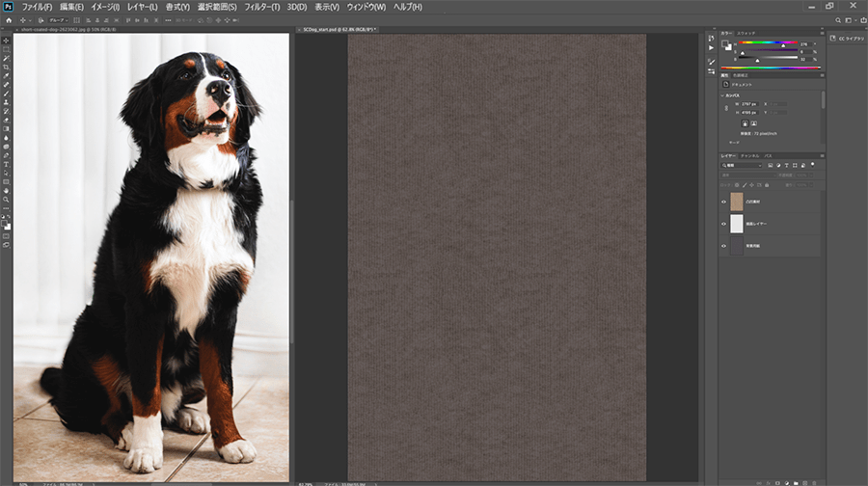Open the CC ライブラリ panel
This screenshot has width=868, height=486.
coord(846,39)
